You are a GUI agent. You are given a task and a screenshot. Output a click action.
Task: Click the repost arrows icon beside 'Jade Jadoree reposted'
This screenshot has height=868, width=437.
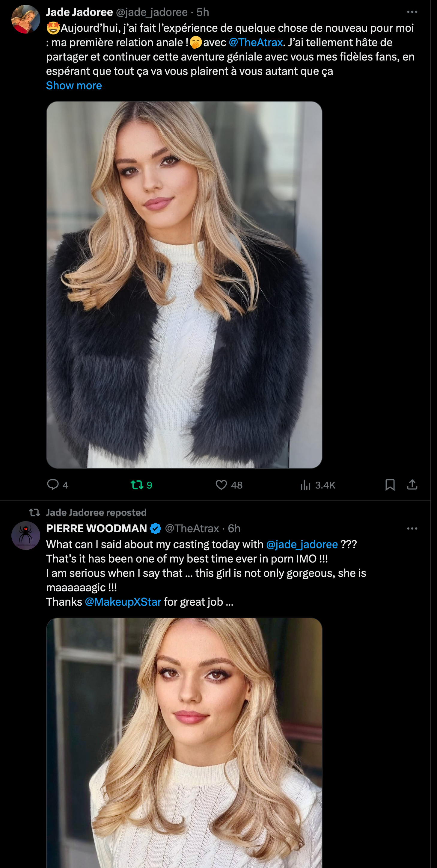point(34,512)
